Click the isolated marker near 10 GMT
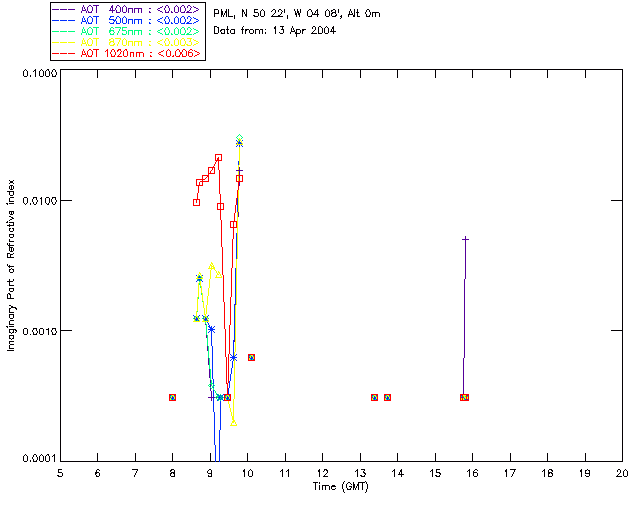Image resolution: width=640 pixels, height=512 pixels. point(251,357)
